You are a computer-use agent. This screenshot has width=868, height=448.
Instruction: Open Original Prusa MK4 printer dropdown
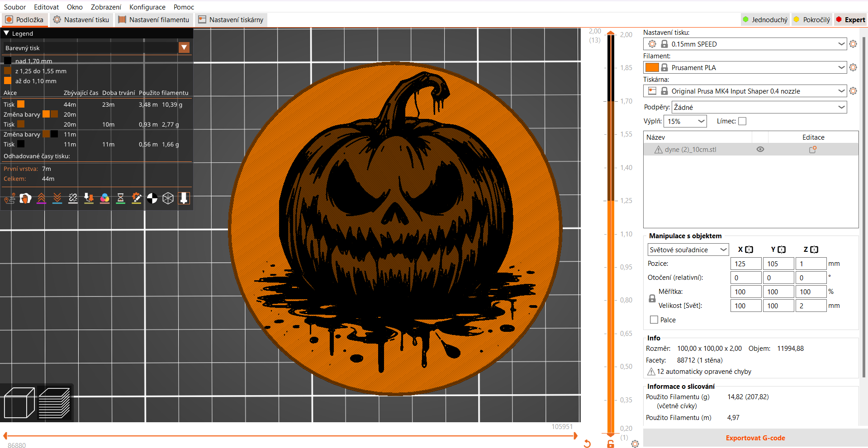(x=745, y=91)
